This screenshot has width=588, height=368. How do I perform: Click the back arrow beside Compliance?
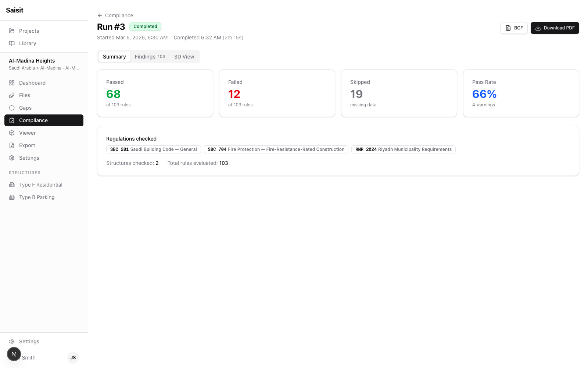[100, 15]
